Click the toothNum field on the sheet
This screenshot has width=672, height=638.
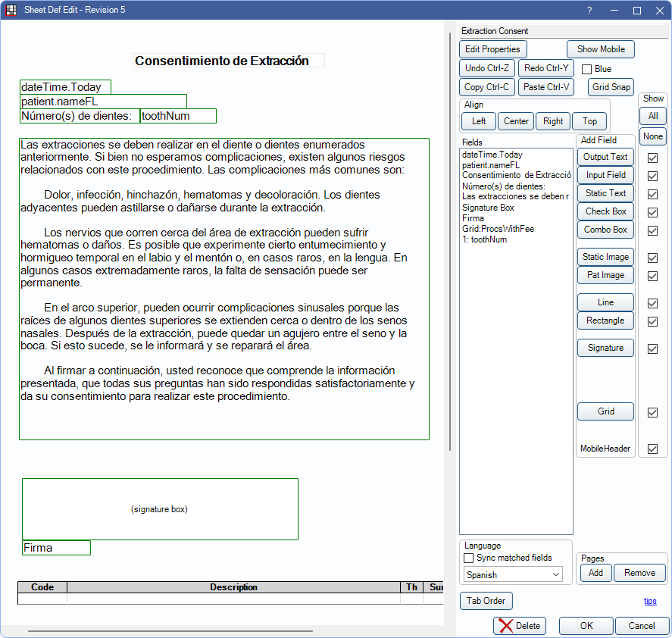click(178, 116)
